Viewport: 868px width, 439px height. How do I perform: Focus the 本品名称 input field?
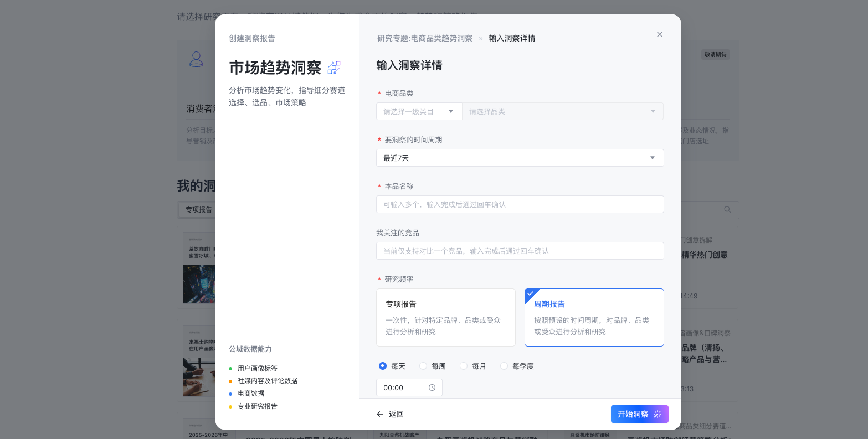point(520,204)
